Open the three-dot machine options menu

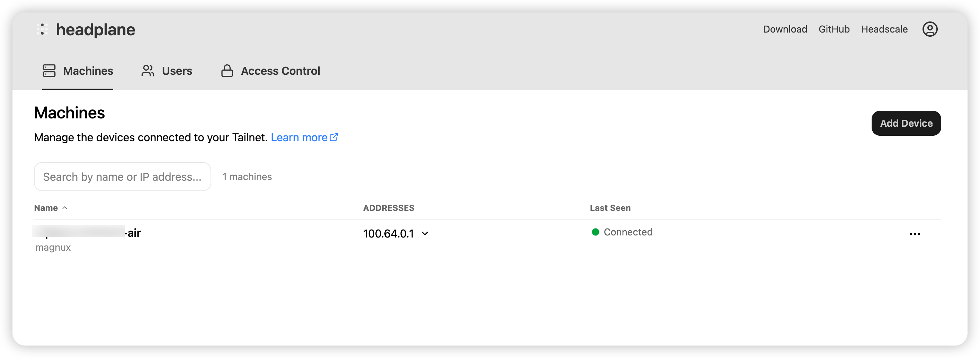pyautogui.click(x=915, y=234)
